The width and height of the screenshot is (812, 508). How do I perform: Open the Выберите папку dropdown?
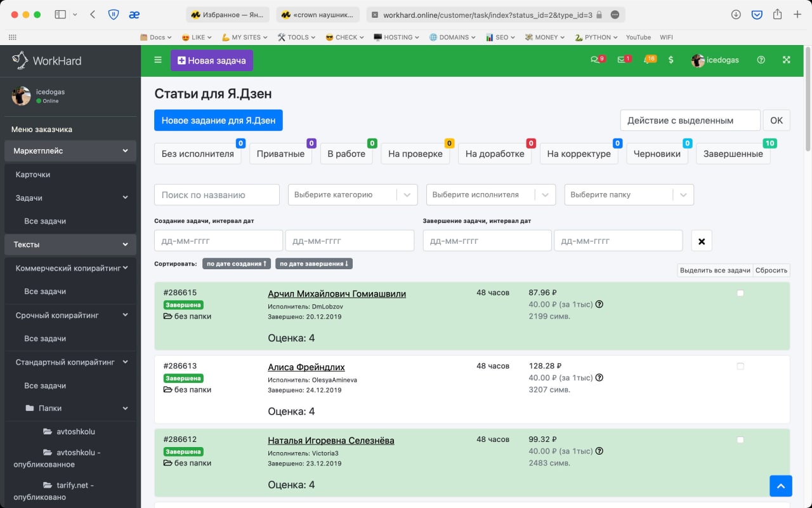629,195
